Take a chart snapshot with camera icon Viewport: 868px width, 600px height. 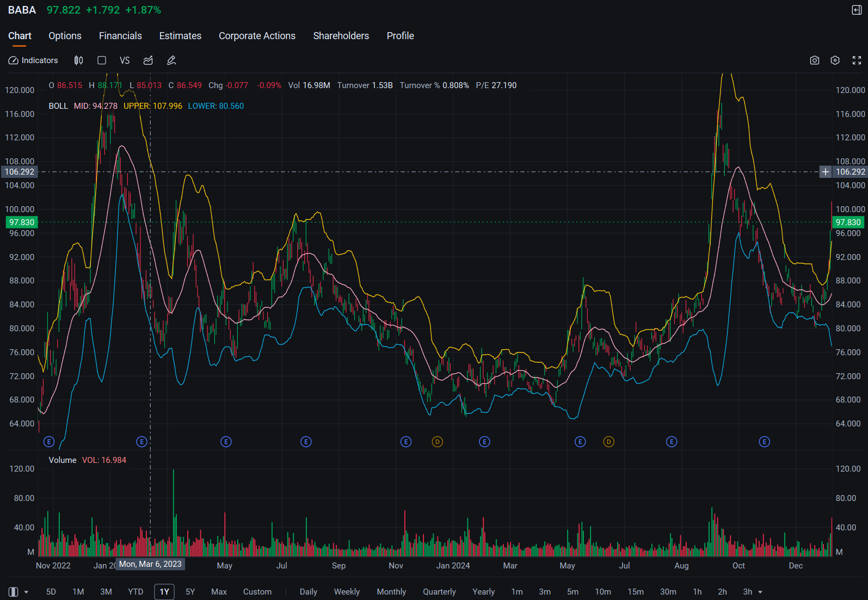tap(815, 60)
